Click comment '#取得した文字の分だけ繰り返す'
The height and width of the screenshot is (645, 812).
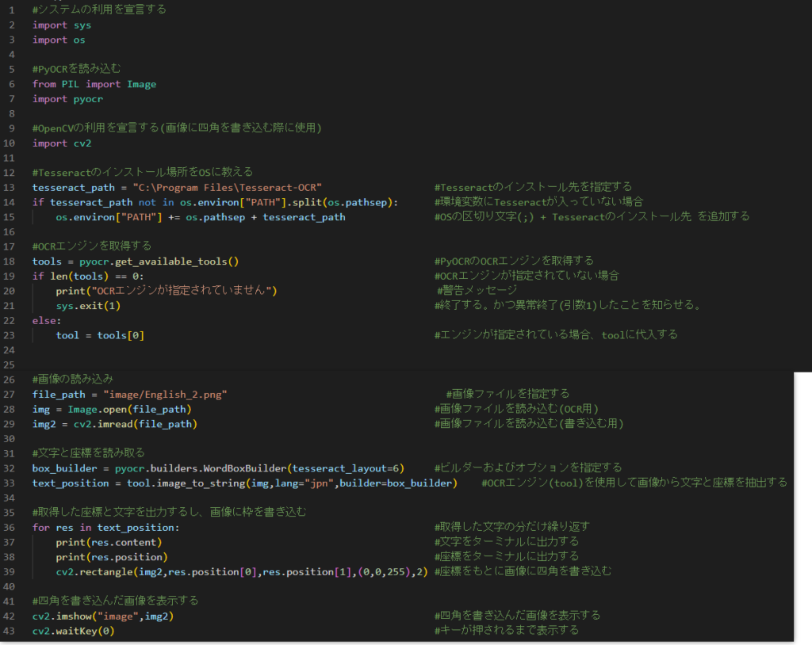511,527
